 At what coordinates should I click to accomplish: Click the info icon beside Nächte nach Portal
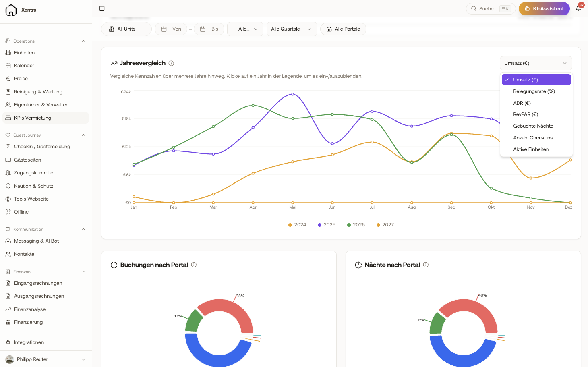(426, 265)
